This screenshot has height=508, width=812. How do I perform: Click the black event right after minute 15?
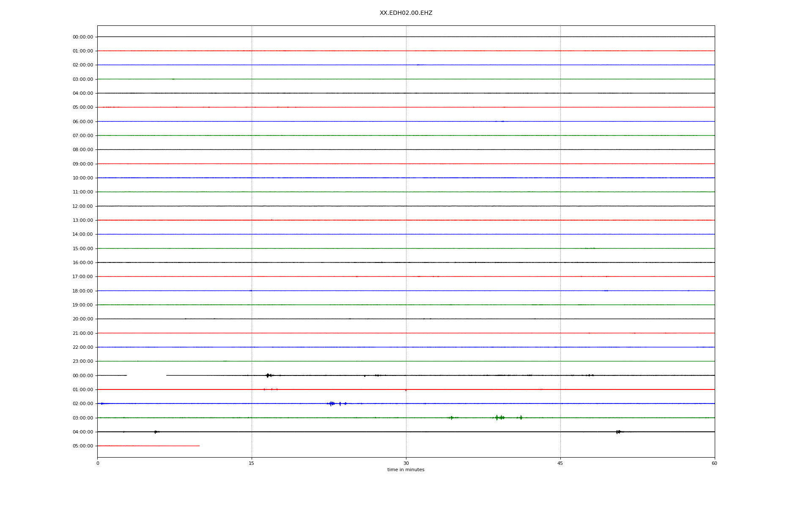pyautogui.click(x=268, y=375)
